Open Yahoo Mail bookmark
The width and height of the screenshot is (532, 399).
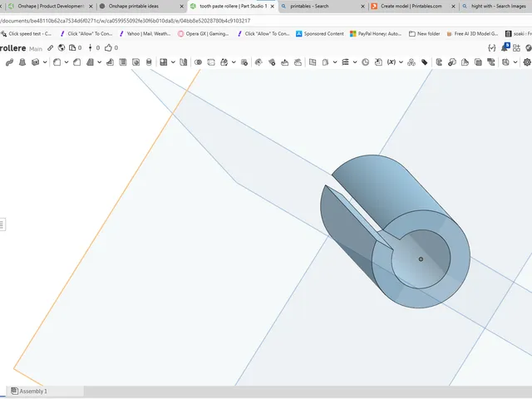[145, 33]
